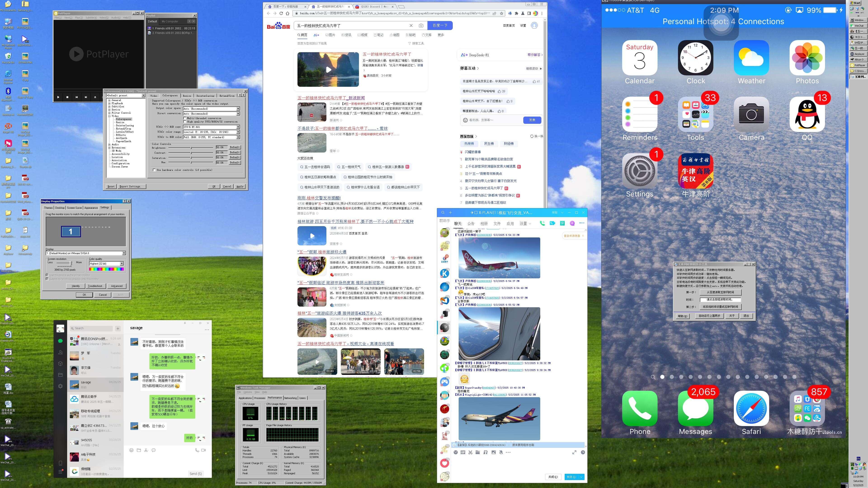This screenshot has width=868, height=488.
Task: Open the 设置 dropdown in QQ group tabs
Action: pyautogui.click(x=525, y=223)
